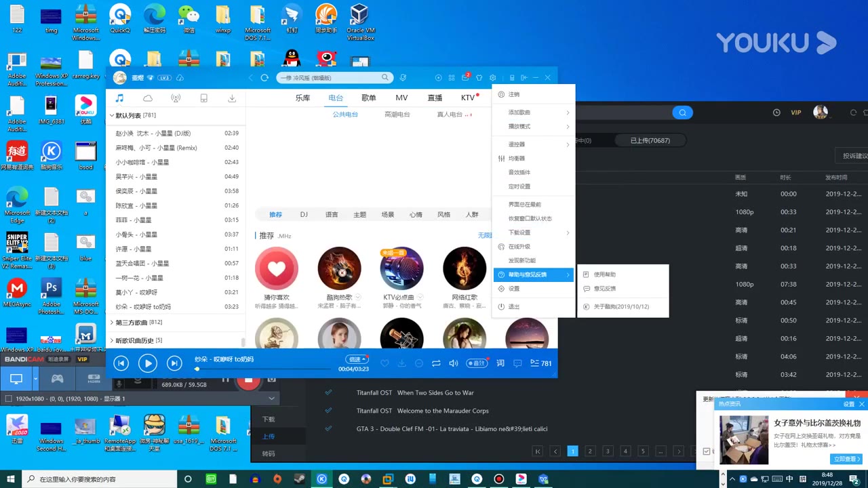Select 已上传(70687) tab in Youku window
The width and height of the screenshot is (868, 488).
(650, 140)
